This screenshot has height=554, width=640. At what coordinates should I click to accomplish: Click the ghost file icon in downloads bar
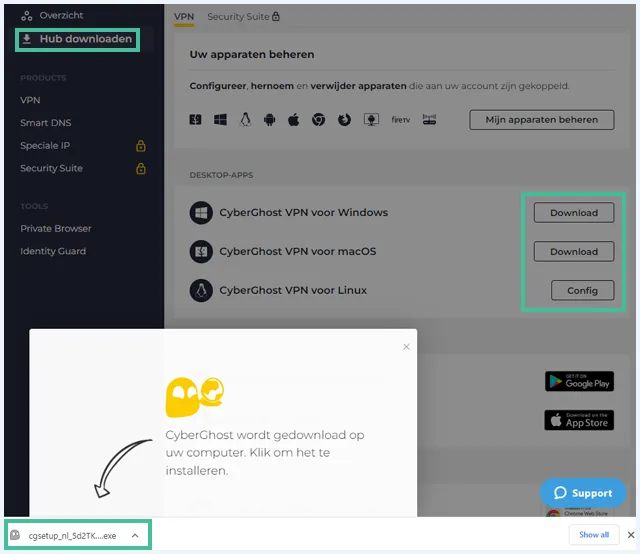(x=15, y=535)
